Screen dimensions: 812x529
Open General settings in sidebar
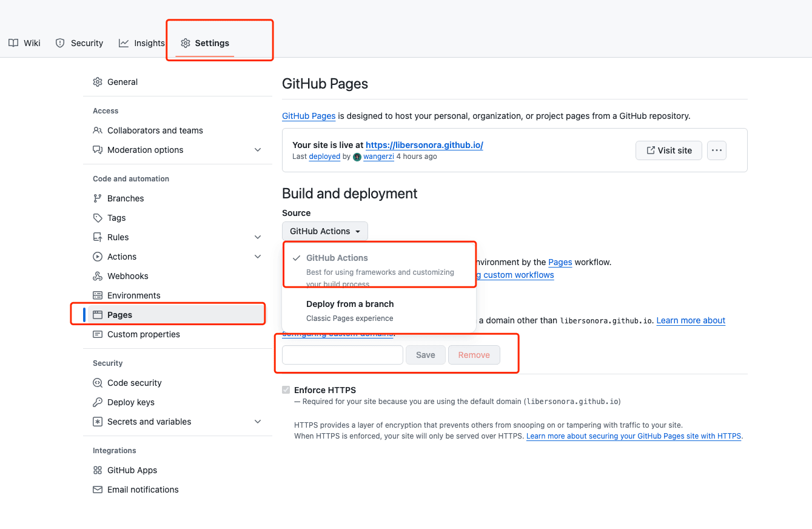pos(177,82)
